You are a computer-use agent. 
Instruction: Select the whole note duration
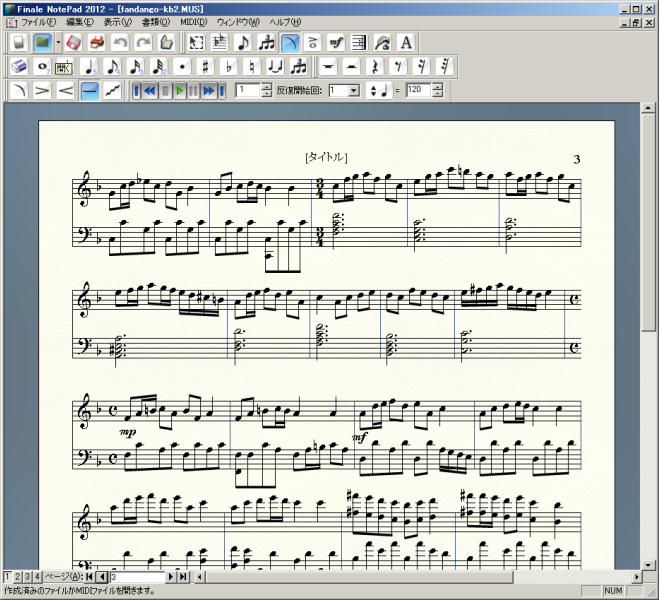(42, 66)
